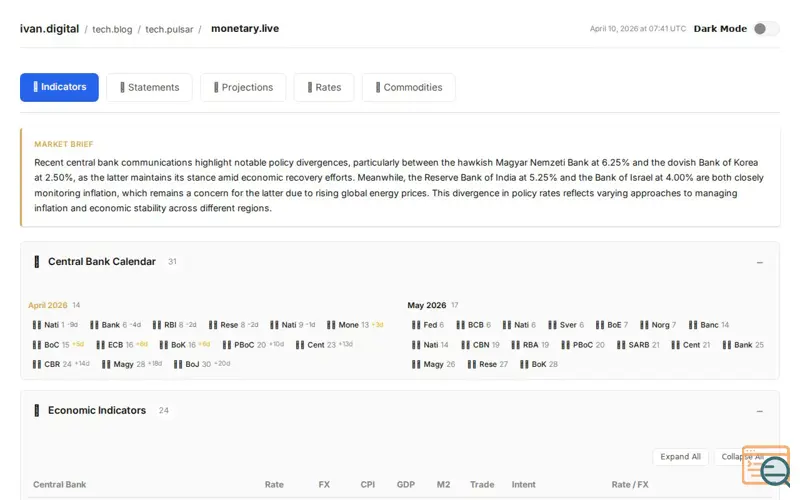Click the Expand All button

[680, 457]
